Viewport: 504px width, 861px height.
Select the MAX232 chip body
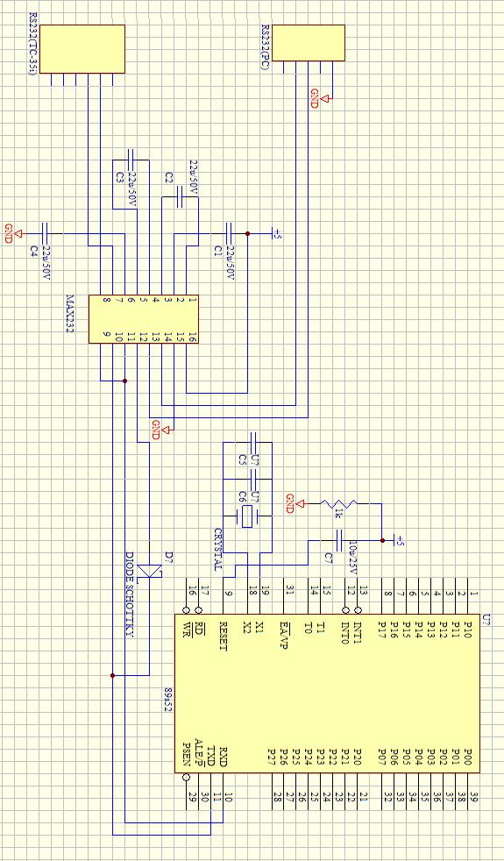click(143, 319)
